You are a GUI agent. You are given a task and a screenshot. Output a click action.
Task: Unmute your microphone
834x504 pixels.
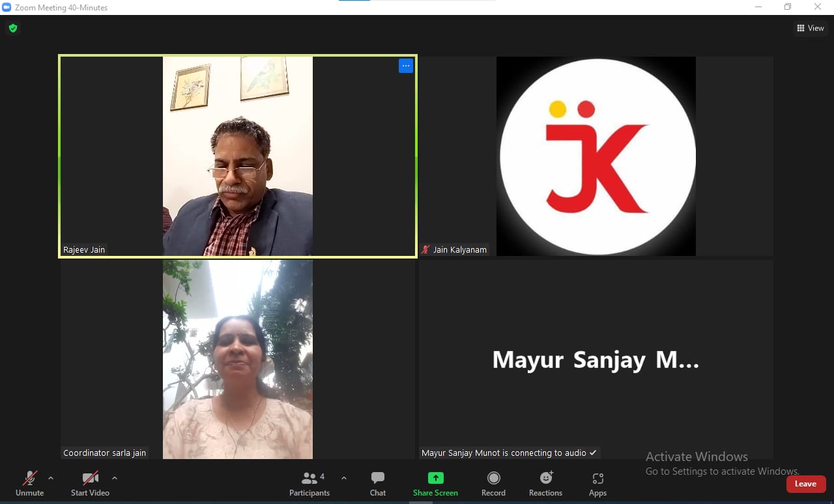click(x=29, y=483)
